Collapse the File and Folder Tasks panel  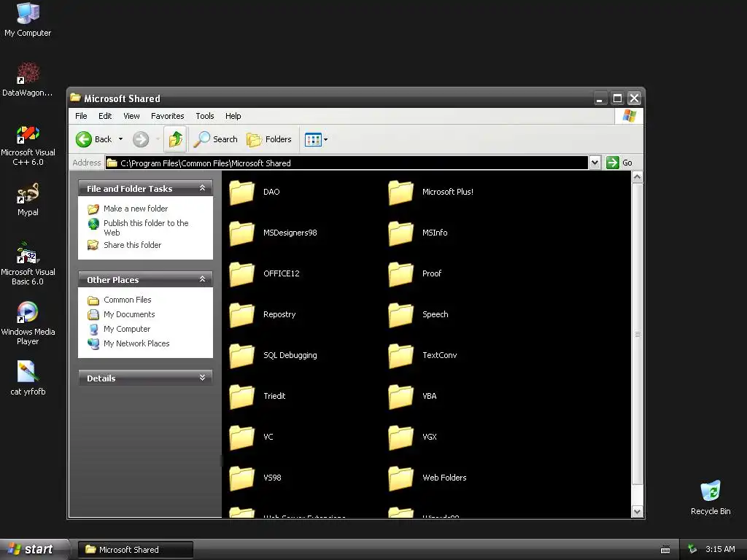coord(202,188)
